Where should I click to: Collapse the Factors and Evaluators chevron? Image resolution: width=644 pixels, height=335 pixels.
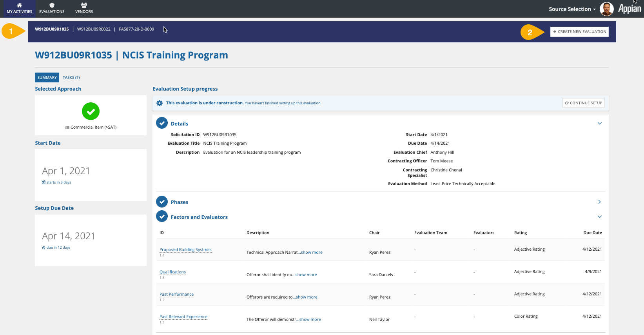[599, 217]
